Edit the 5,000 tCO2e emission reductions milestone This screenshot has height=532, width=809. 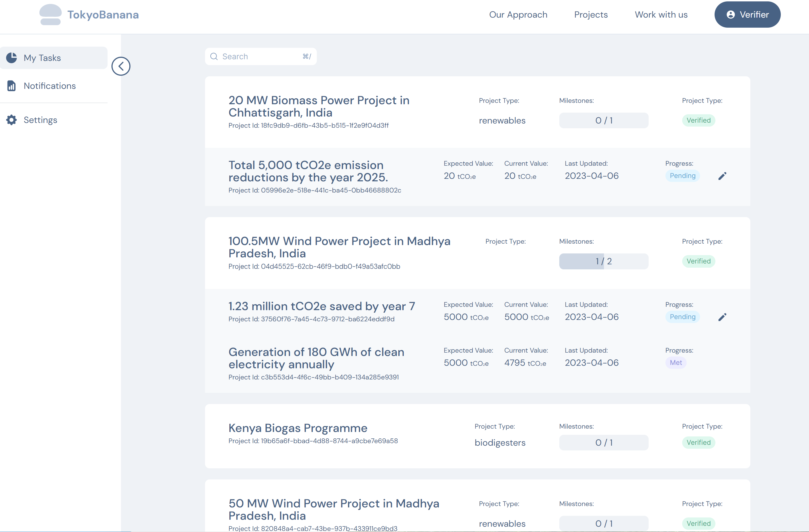[722, 176]
